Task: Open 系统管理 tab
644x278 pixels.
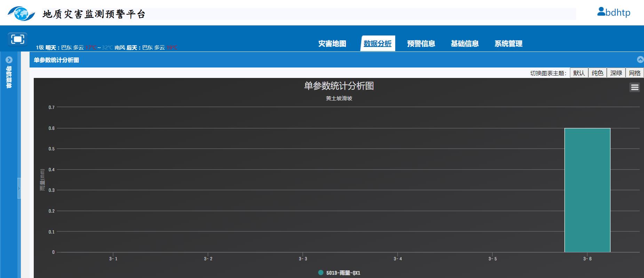Action: click(x=508, y=43)
